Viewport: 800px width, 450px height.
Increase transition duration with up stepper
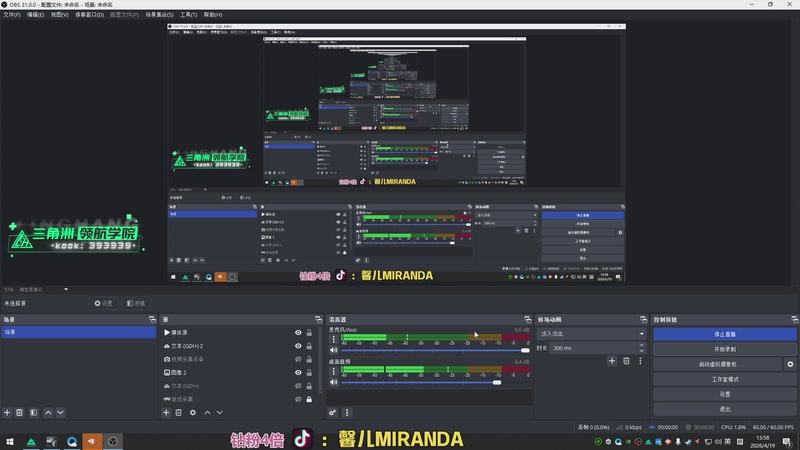[x=641, y=345]
